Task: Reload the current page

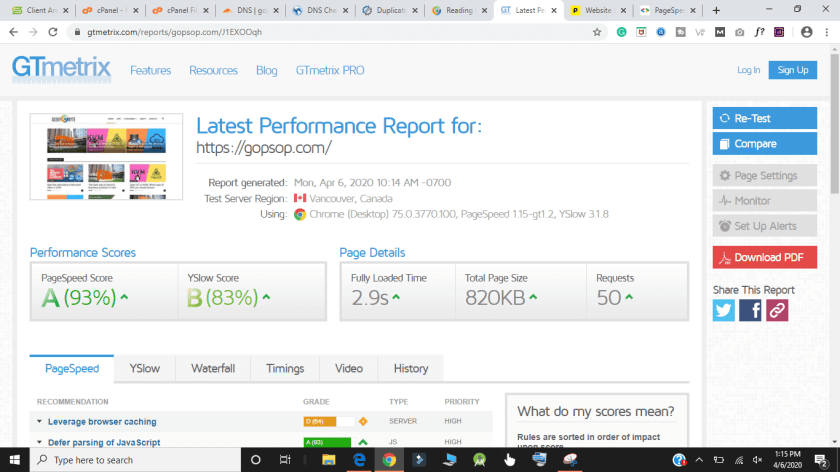Action: pyautogui.click(x=52, y=32)
